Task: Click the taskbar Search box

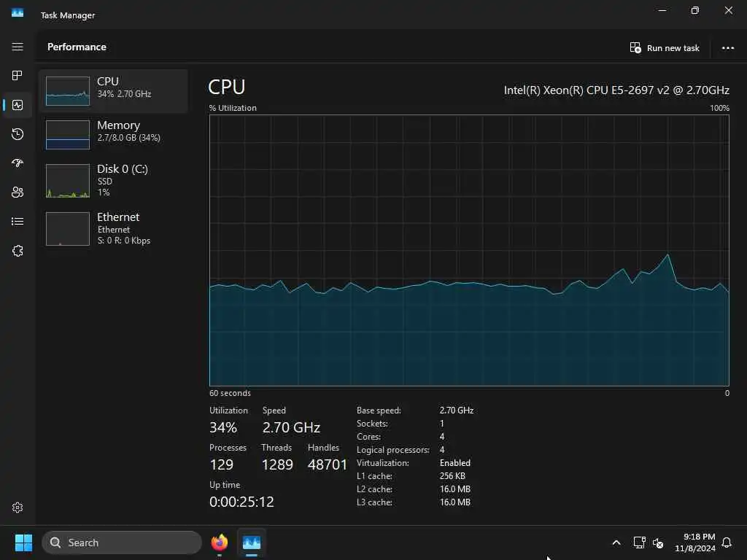Action: pos(122,542)
